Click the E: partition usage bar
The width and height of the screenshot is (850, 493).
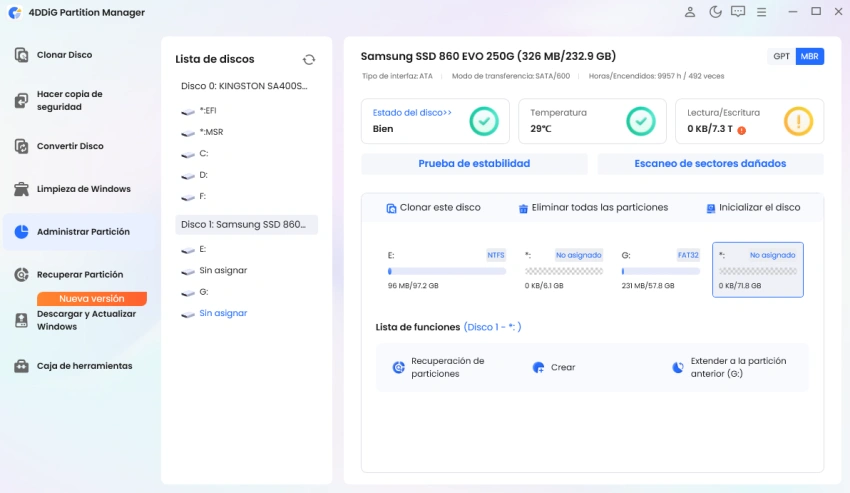click(447, 271)
